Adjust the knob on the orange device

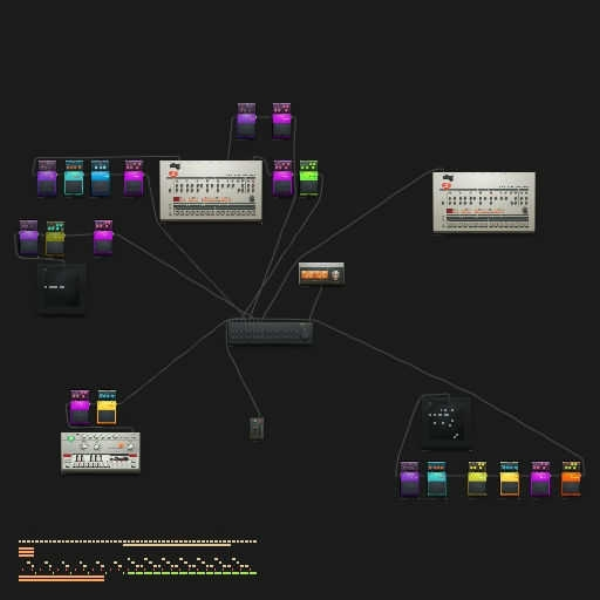pyautogui.click(x=335, y=274)
